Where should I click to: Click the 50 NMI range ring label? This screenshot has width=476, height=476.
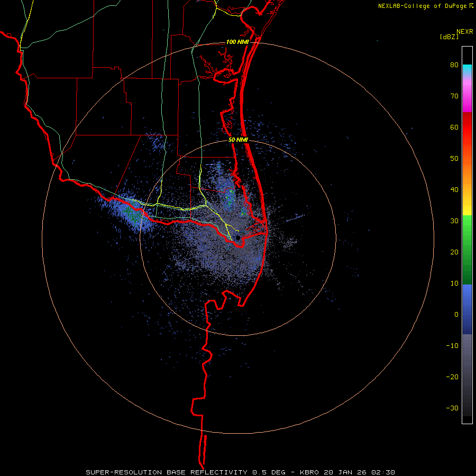pyautogui.click(x=239, y=140)
